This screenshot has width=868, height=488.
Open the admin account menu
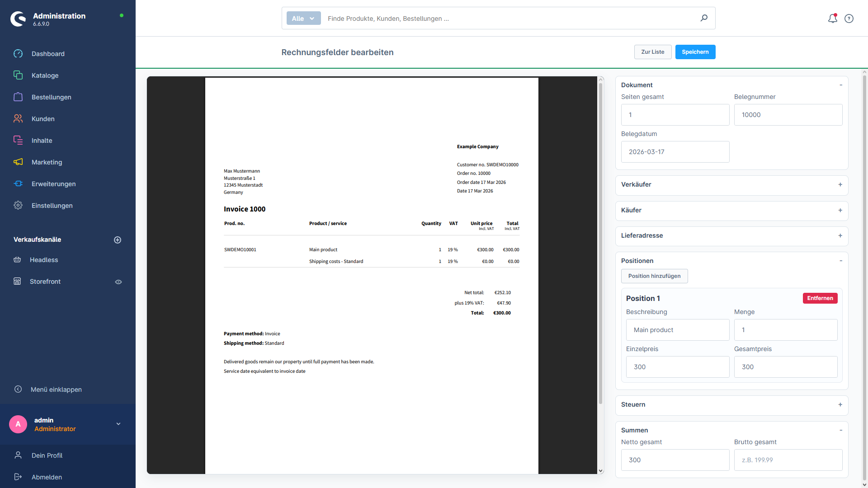[x=118, y=424]
